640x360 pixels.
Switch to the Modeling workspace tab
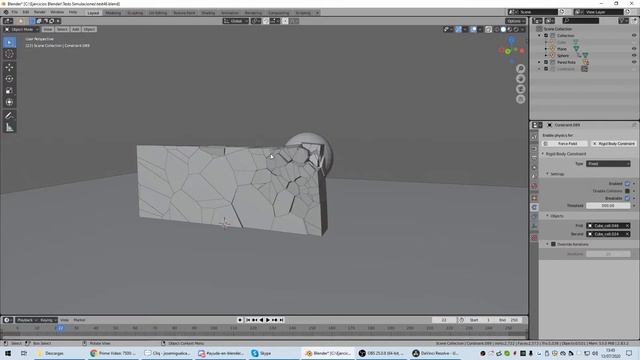113,13
